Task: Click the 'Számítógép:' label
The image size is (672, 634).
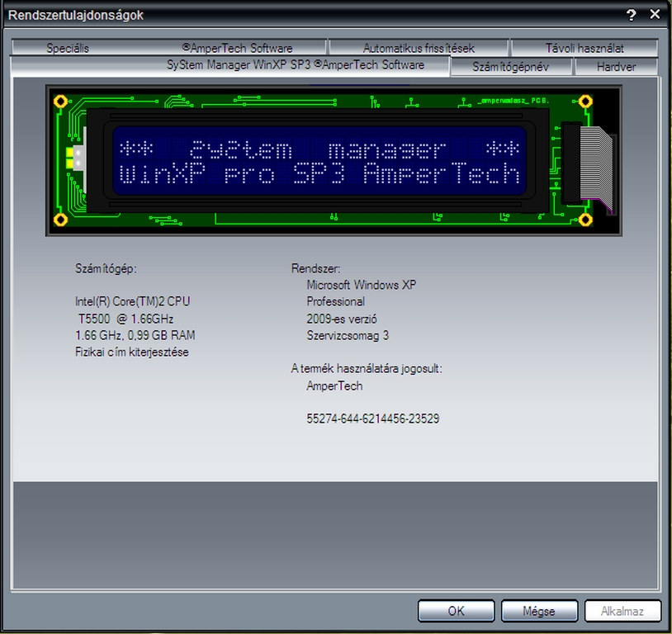Action: tap(106, 269)
